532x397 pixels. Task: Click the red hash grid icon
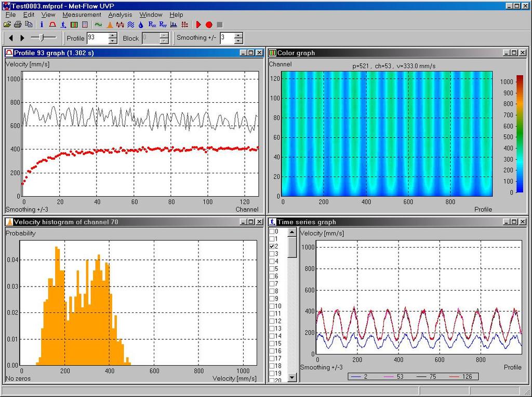tap(184, 25)
